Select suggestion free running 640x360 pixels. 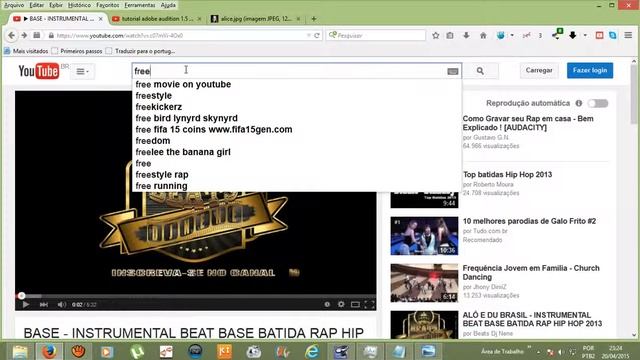click(297, 186)
